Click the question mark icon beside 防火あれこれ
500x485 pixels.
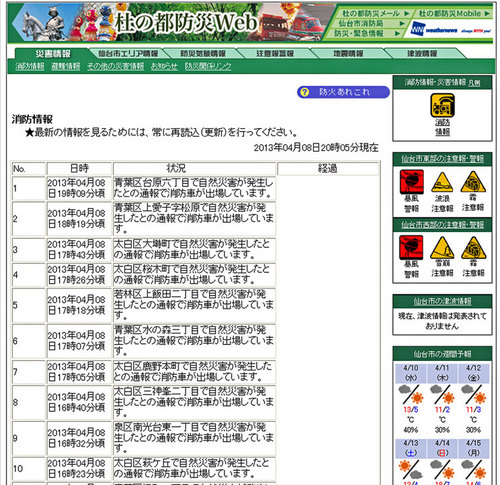click(304, 92)
